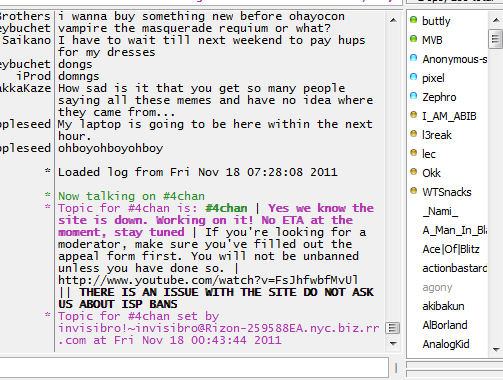Open the youtube.com watch link in topic
This screenshot has height=380, width=503.
coord(208,280)
